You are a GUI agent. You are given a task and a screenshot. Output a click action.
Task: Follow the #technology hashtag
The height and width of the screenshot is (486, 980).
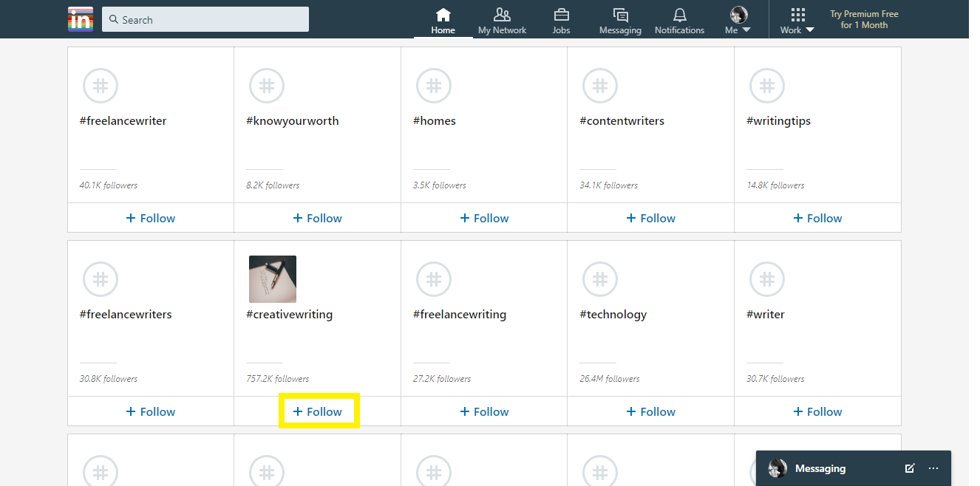650,411
